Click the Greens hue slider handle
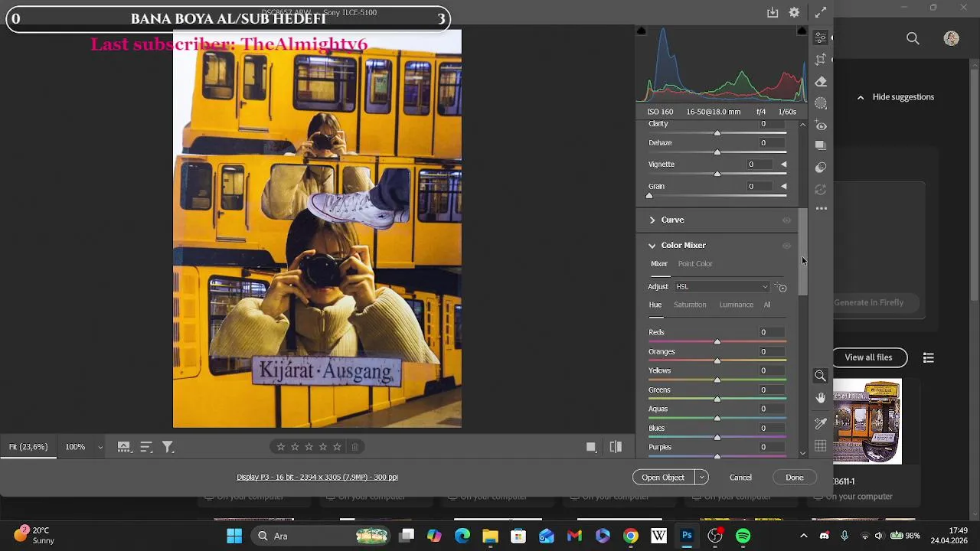980x551 pixels. [717, 399]
